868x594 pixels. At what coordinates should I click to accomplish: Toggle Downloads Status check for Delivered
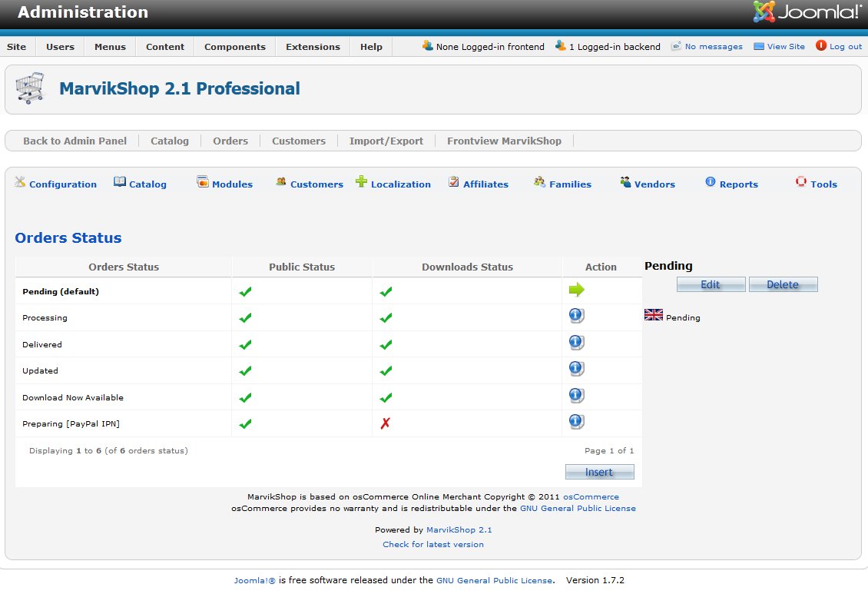386,344
